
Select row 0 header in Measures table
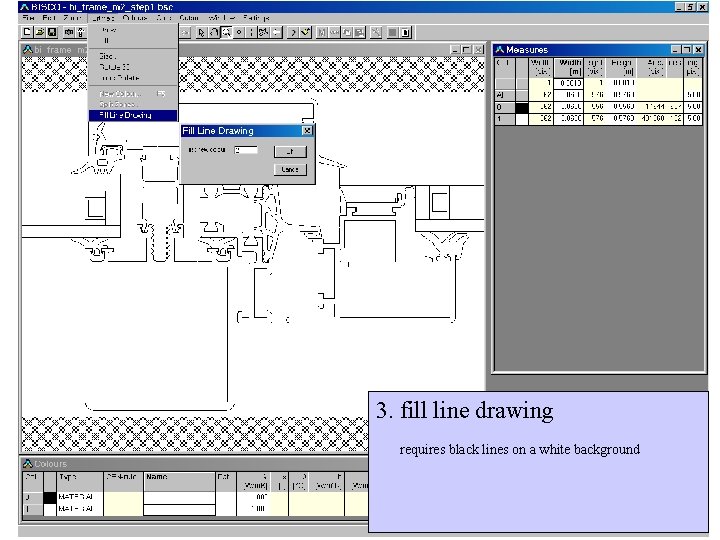point(505,107)
